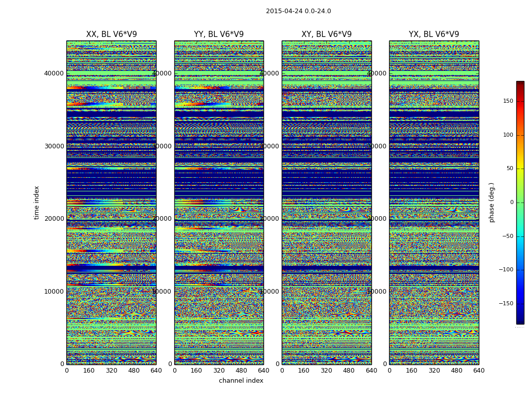Image resolution: width=532 pixels, height=405 pixels.
Task: Click inside the YX phase heatmap panel
Action: [x=434, y=202]
